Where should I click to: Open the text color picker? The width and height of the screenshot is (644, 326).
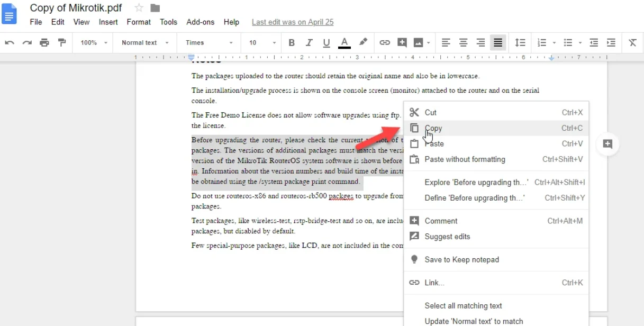[x=344, y=43]
